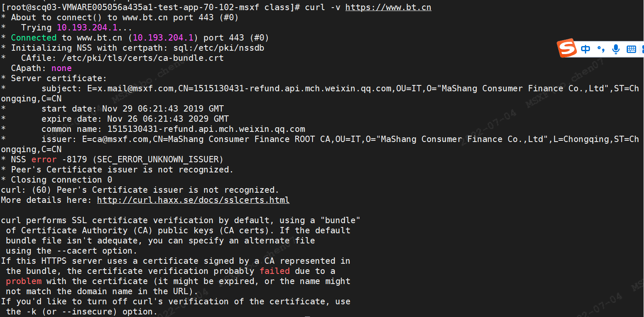The image size is (644, 317).
Task: Open the curl.haxx.se sslcerts.html docs link
Action: 193,200
